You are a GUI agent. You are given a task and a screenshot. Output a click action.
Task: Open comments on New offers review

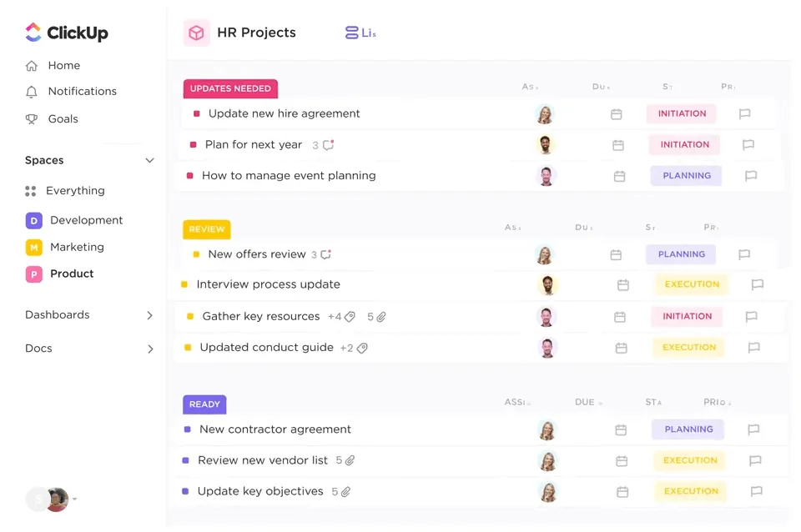tap(326, 254)
